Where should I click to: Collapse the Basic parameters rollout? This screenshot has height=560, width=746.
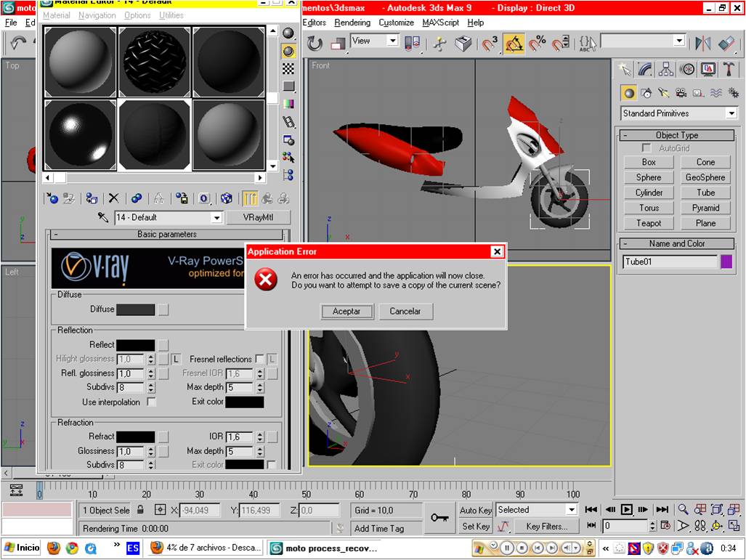click(167, 234)
